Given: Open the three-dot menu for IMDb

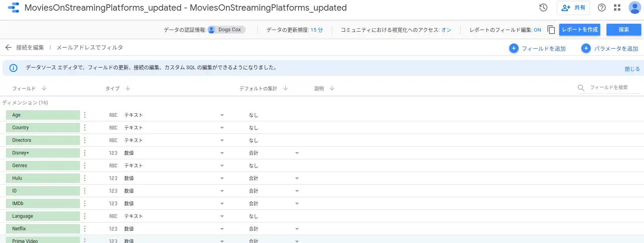Looking at the screenshot, I should [x=85, y=203].
